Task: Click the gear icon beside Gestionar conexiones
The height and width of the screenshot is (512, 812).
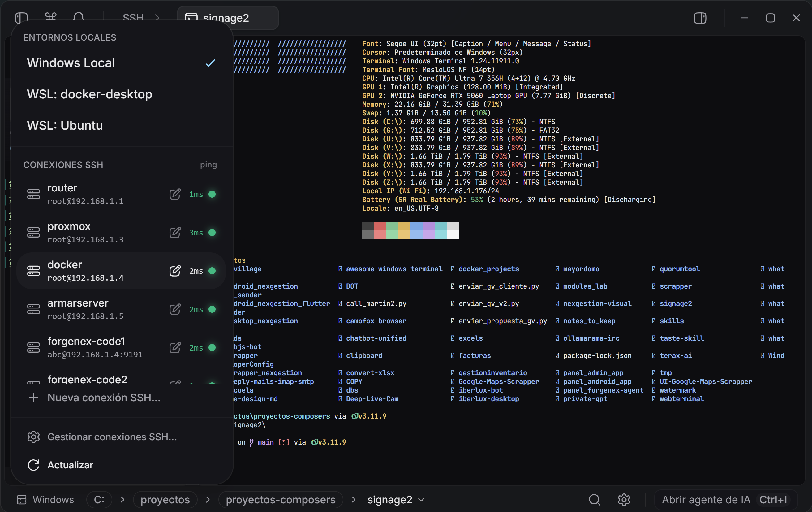Action: pos(33,437)
